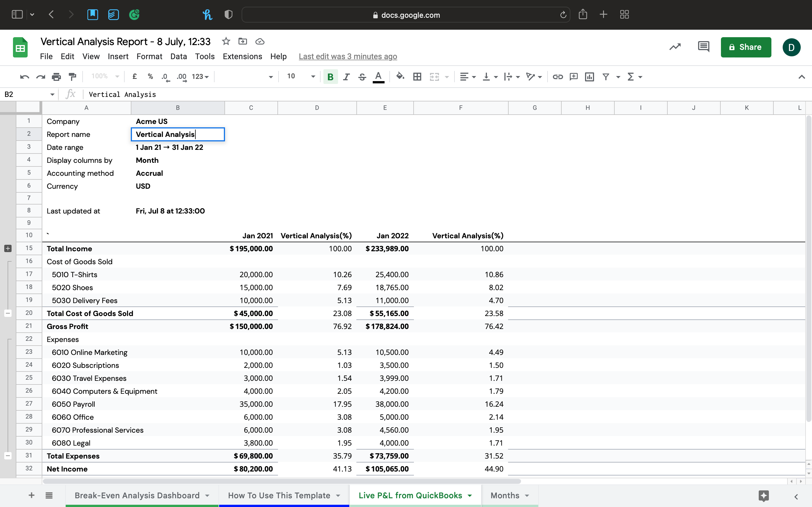Screen dimensions: 812x507
Task: Open the Format menu
Action: coord(149,56)
